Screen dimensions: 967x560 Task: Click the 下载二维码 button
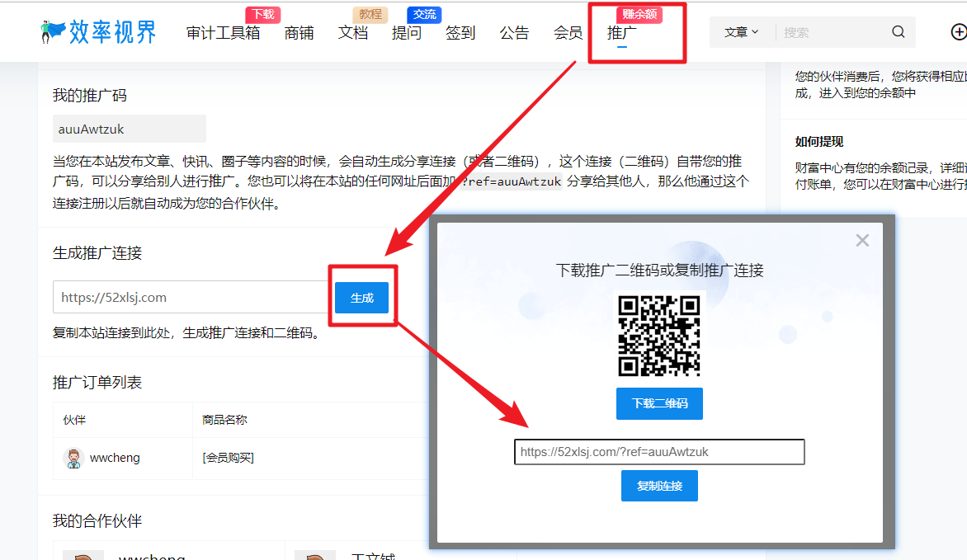point(659,403)
